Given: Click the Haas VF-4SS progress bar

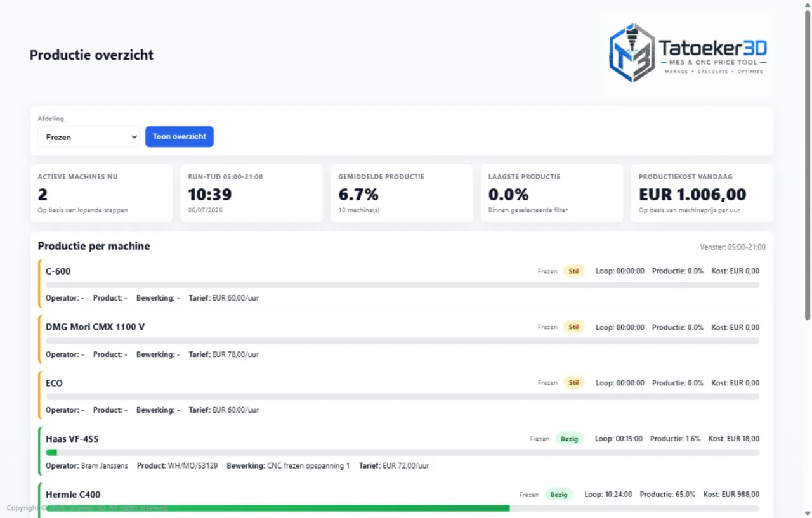Looking at the screenshot, I should click(x=403, y=453).
